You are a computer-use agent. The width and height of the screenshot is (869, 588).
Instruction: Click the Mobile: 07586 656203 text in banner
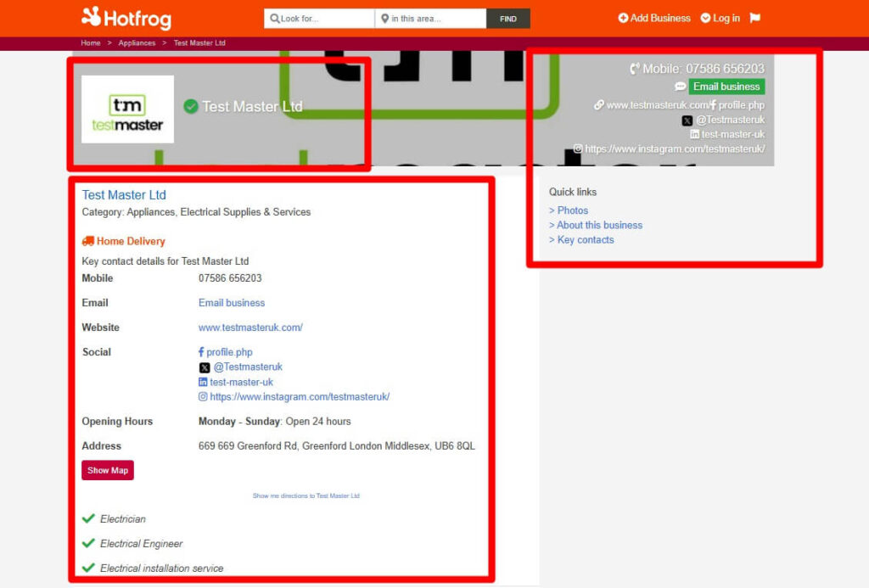(704, 69)
